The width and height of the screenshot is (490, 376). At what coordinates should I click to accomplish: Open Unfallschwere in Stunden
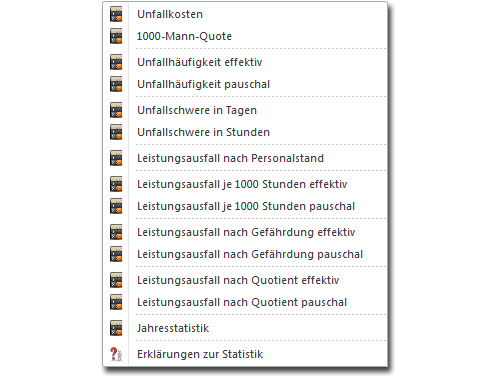(203, 132)
